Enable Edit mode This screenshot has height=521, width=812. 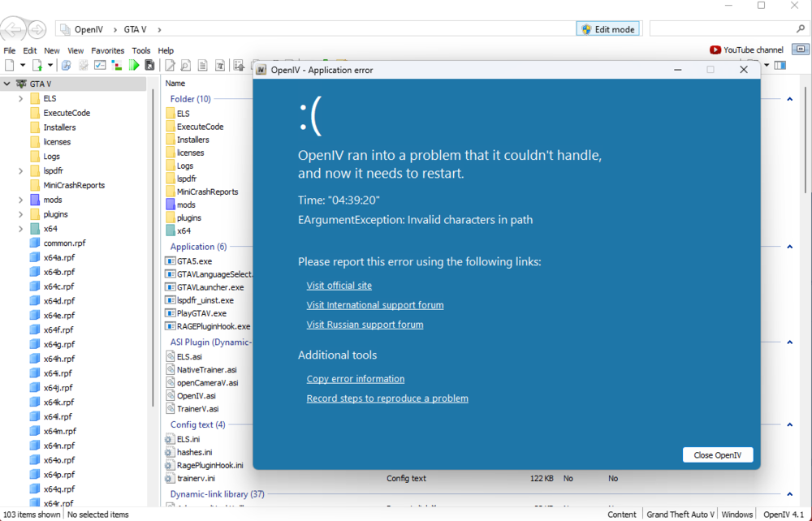[608, 29]
